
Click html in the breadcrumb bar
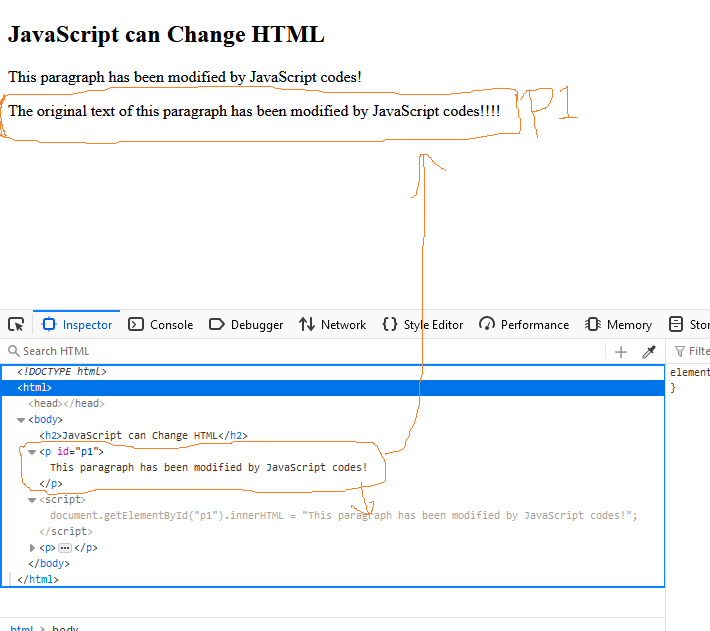click(x=22, y=627)
